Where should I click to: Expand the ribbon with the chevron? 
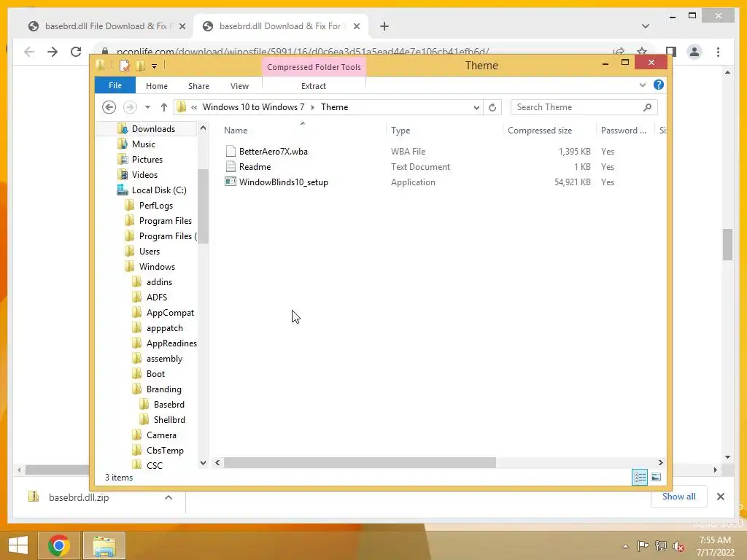tap(642, 85)
